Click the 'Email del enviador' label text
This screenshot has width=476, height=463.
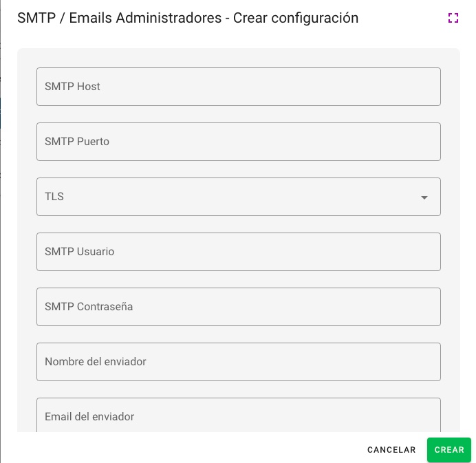click(x=89, y=417)
